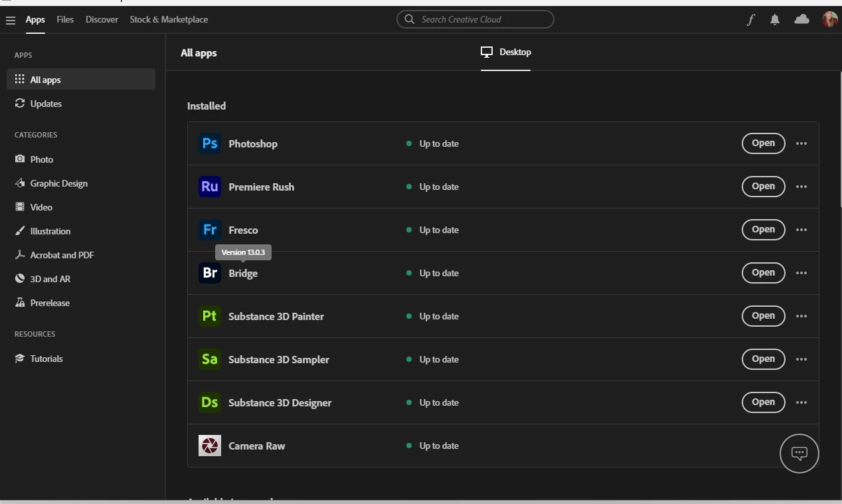Open Photoshop with its Open button

[x=763, y=143]
